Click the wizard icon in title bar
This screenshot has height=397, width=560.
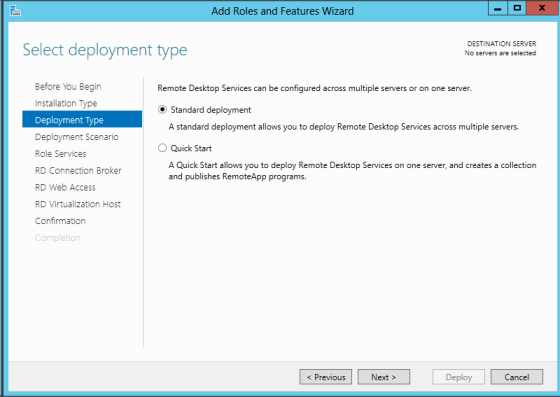(15, 11)
